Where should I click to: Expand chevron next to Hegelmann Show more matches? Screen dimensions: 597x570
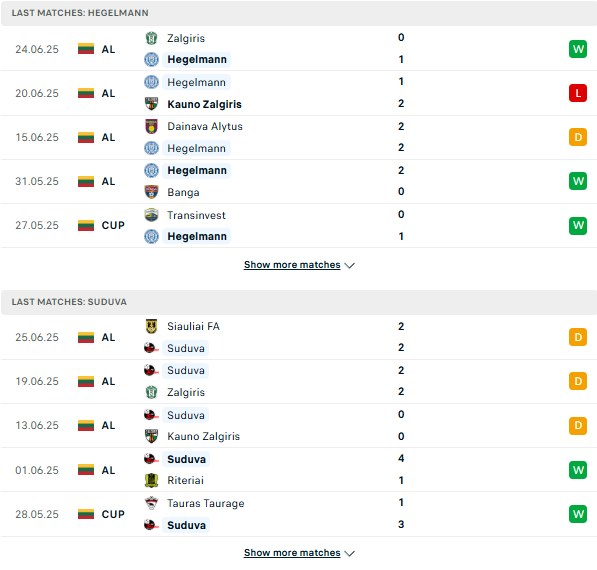pos(350,265)
